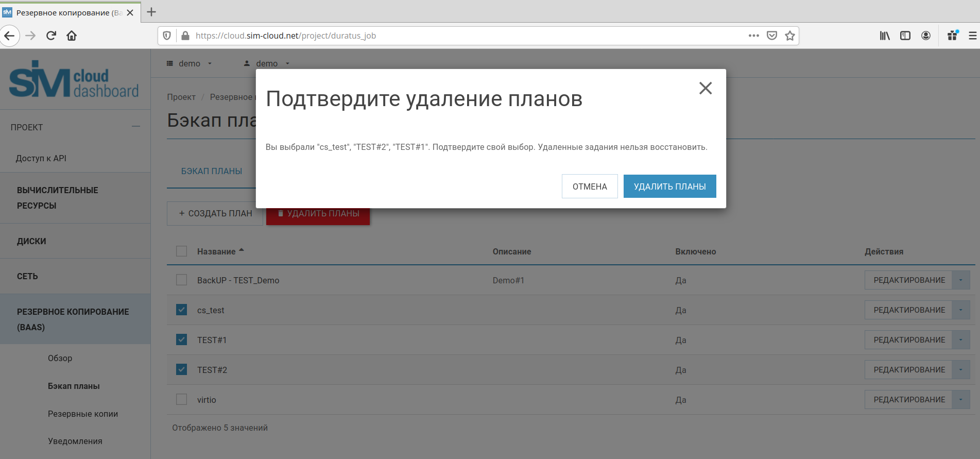
Task: Toggle the browser sidebar icon
Action: point(905,36)
